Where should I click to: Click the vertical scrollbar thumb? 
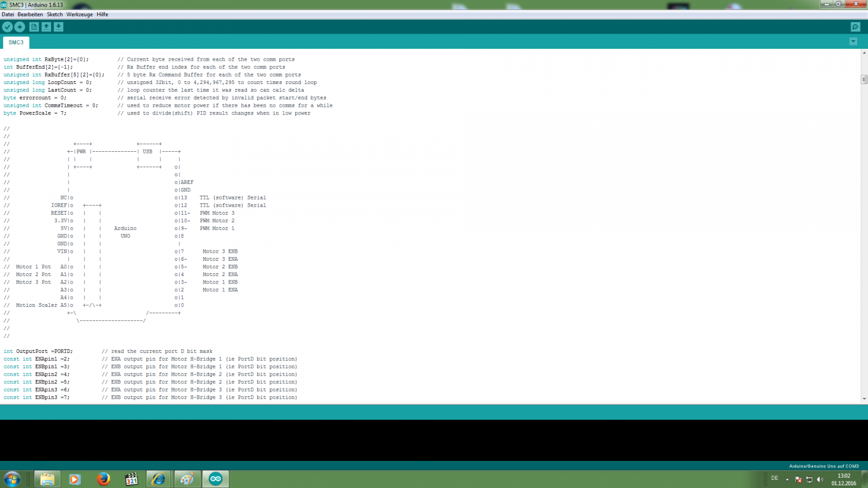[x=864, y=79]
